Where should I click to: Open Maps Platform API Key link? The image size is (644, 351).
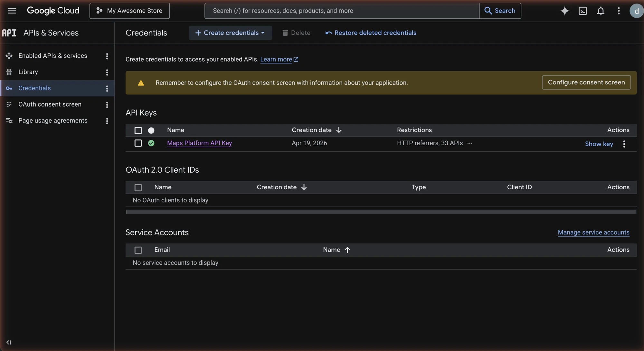199,143
